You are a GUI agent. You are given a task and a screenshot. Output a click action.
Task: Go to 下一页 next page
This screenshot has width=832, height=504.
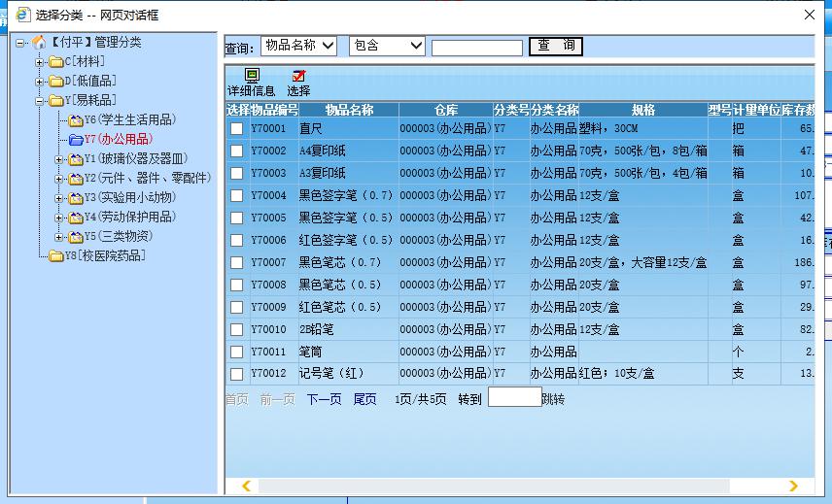click(324, 399)
